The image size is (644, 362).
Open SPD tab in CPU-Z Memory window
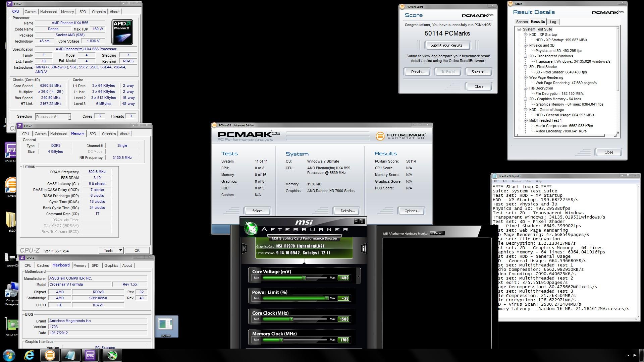(93, 134)
